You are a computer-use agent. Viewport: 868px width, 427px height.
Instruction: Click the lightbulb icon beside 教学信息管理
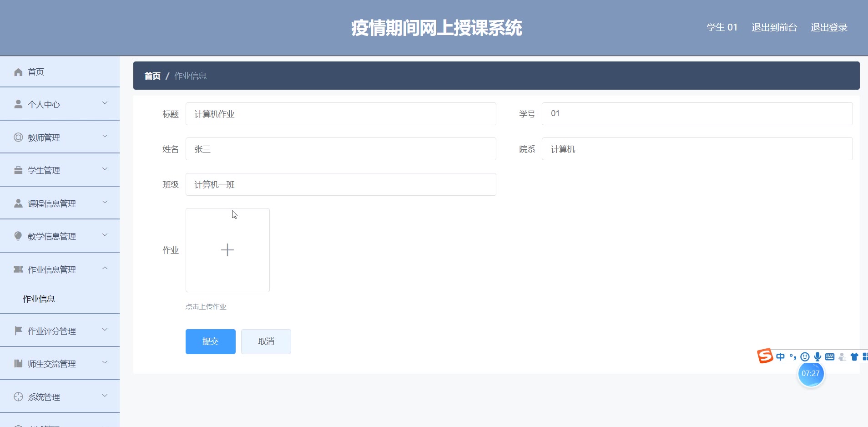[18, 236]
